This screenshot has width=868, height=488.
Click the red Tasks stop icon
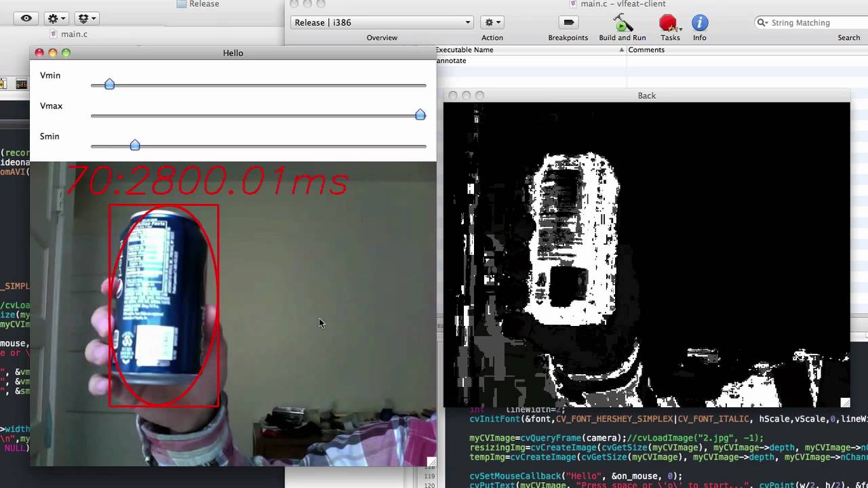tap(669, 23)
